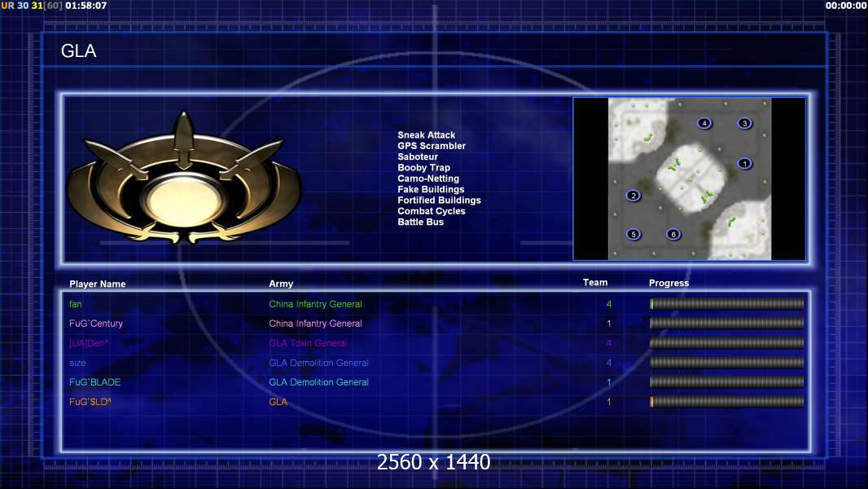Image resolution: width=868 pixels, height=489 pixels.
Task: Click the Army column header
Action: pyautogui.click(x=281, y=284)
